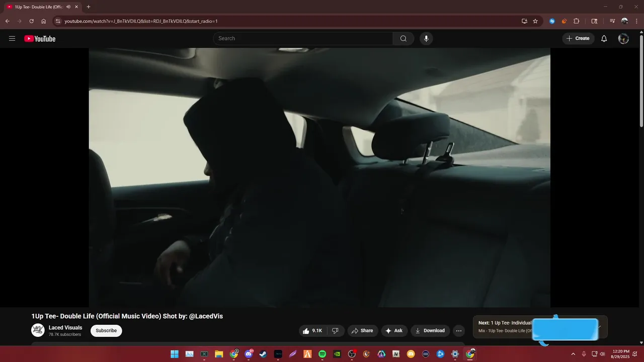This screenshot has width=644, height=362.
Task: Open media controls in toolbar
Action: tap(612, 21)
